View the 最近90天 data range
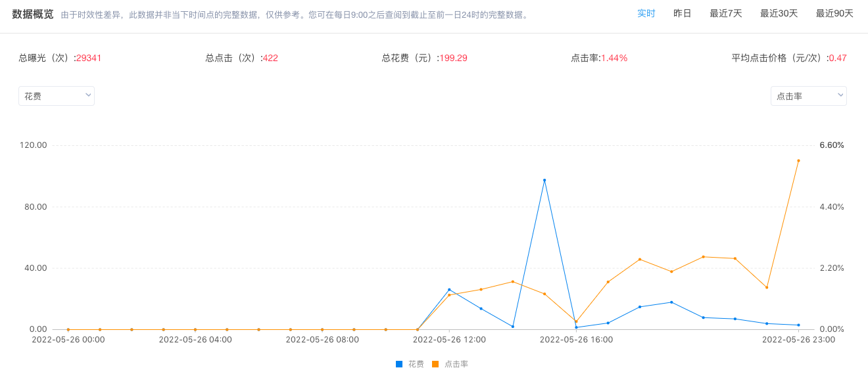Image resolution: width=868 pixels, height=372 pixels. click(834, 14)
